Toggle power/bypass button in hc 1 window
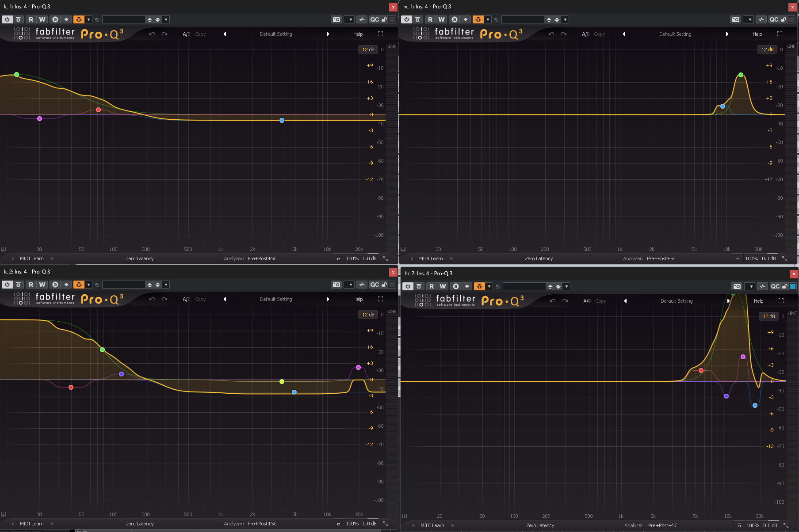Image resolution: width=799 pixels, height=532 pixels. [x=406, y=19]
